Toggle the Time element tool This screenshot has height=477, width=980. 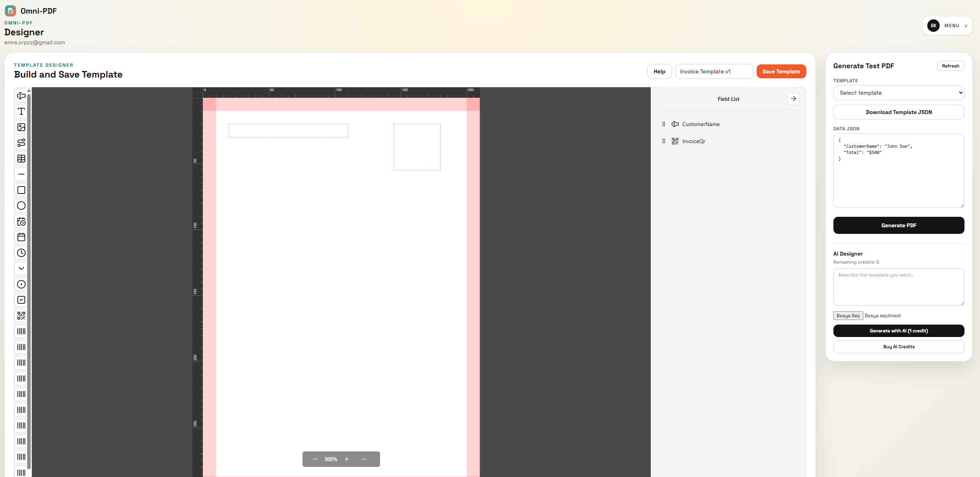click(x=21, y=253)
